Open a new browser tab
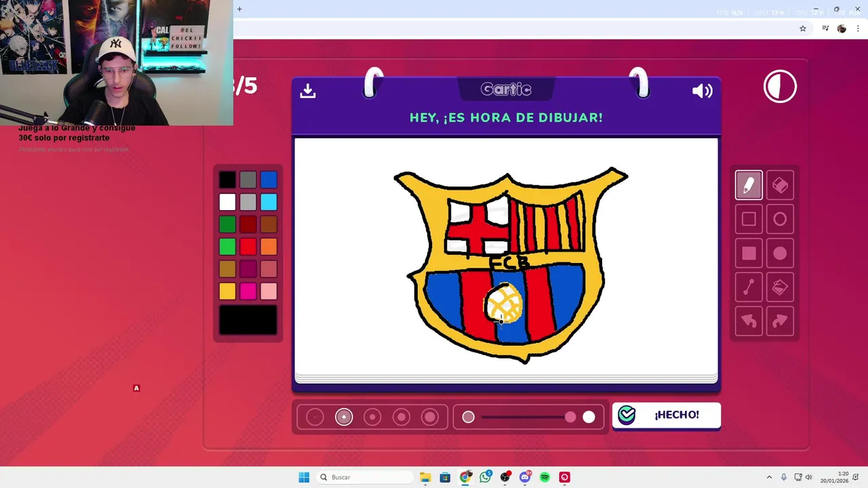 pyautogui.click(x=239, y=9)
